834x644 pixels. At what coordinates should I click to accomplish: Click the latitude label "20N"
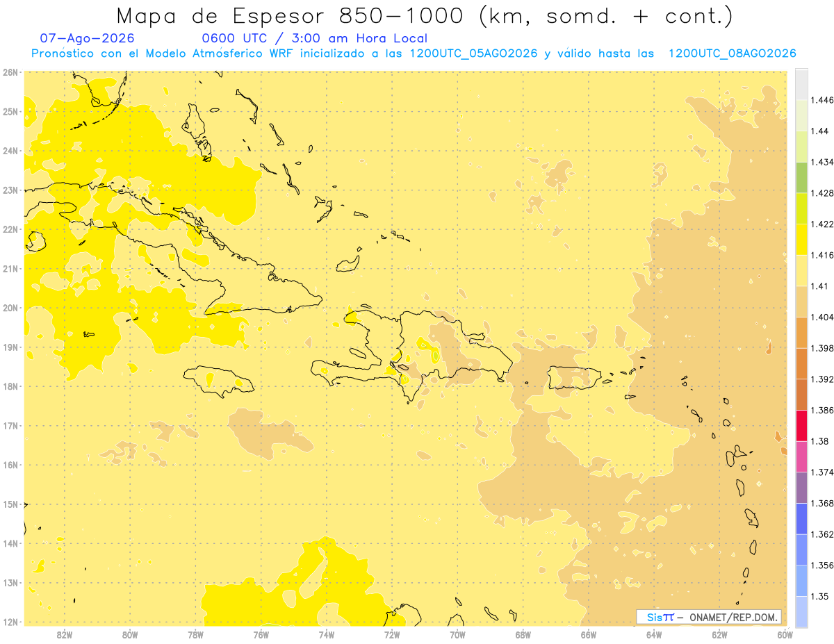click(10, 308)
